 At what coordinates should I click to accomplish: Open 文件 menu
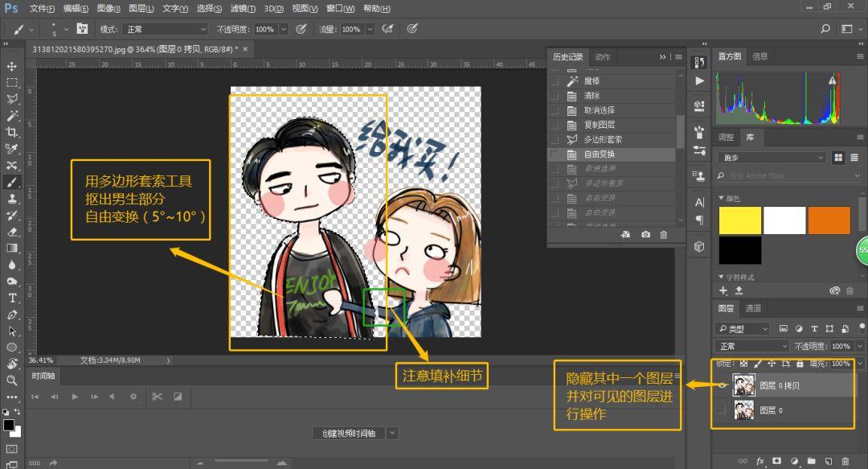click(42, 8)
